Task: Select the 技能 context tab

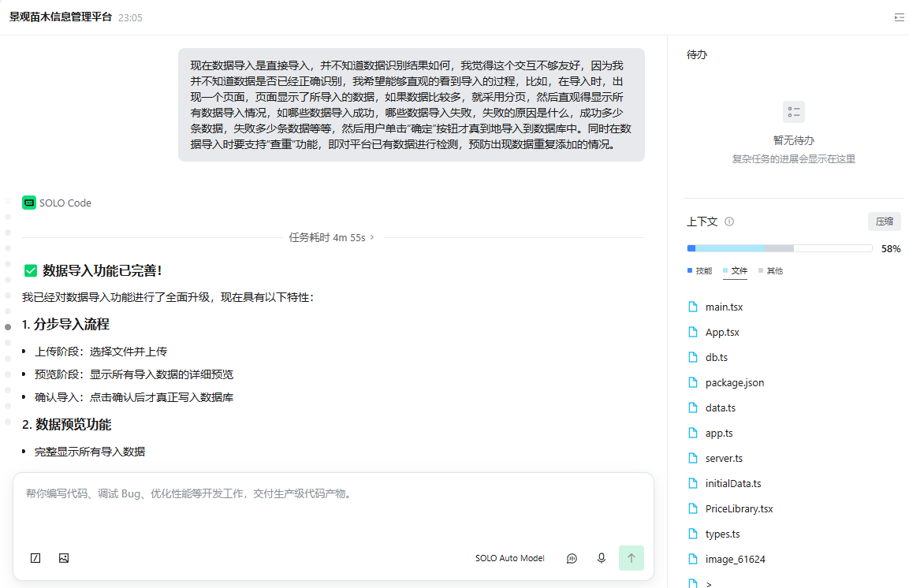Action: click(700, 270)
